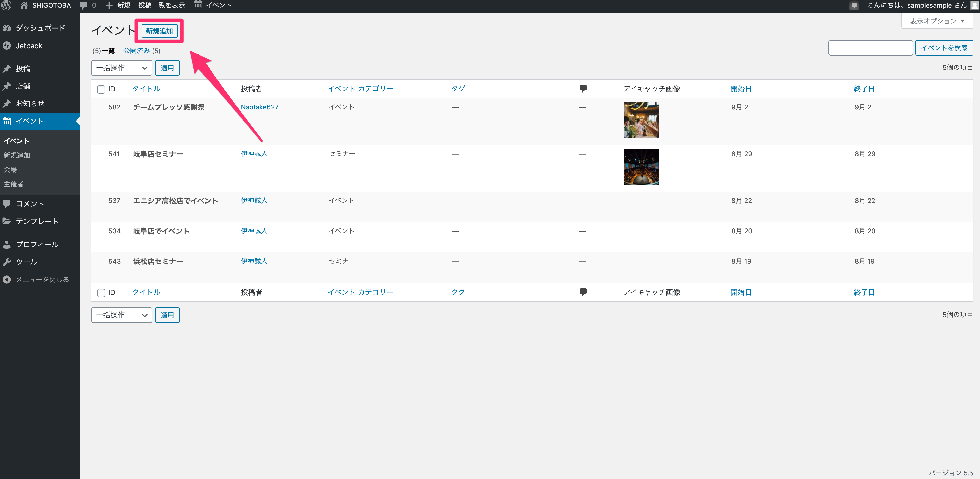
Task: Open the top 一括操作 dropdown
Action: (x=122, y=68)
